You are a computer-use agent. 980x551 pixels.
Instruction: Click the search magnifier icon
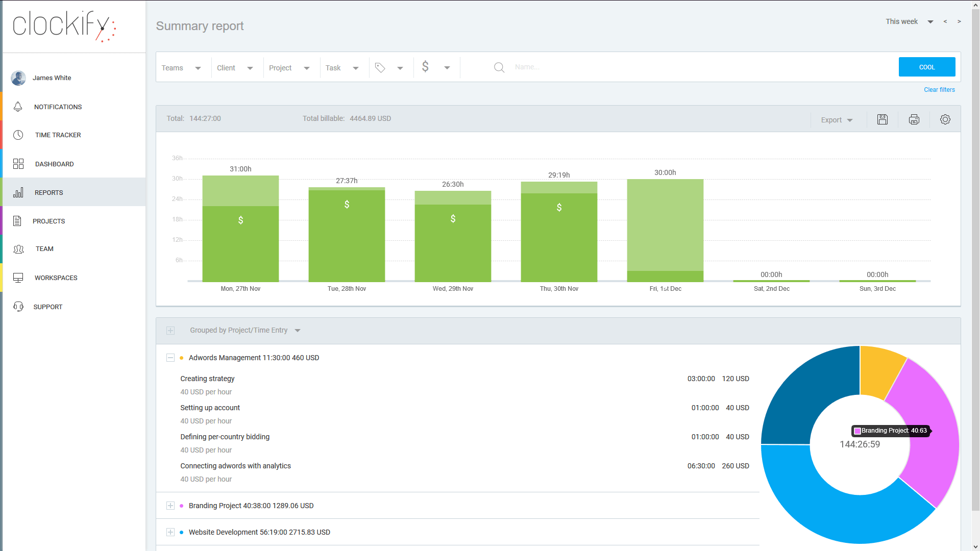coord(499,67)
